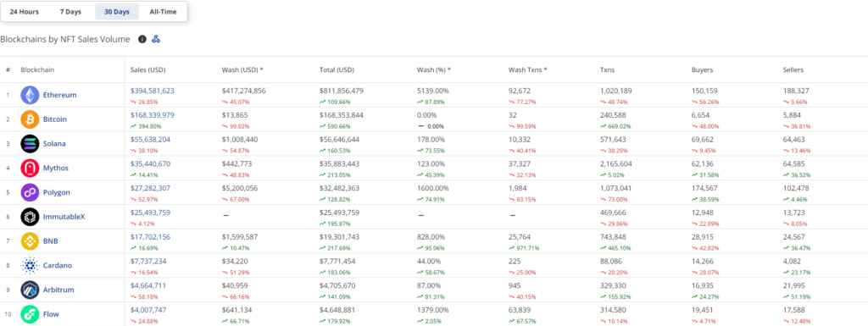The image size is (868, 326).
Task: Click Polygon buyers count 174,567
Action: (x=704, y=188)
